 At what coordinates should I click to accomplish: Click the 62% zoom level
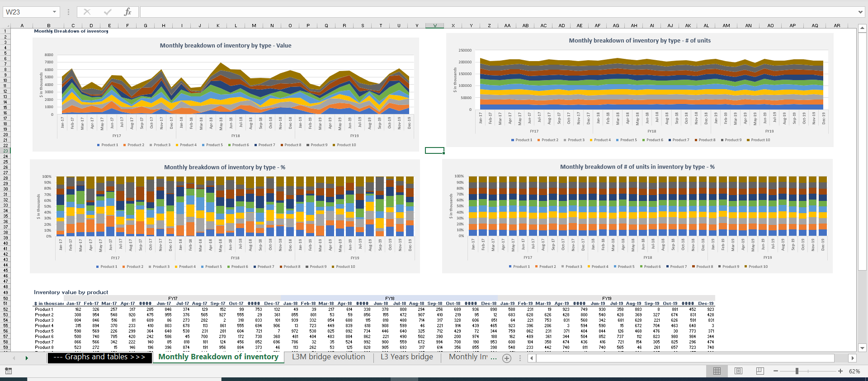(x=854, y=371)
